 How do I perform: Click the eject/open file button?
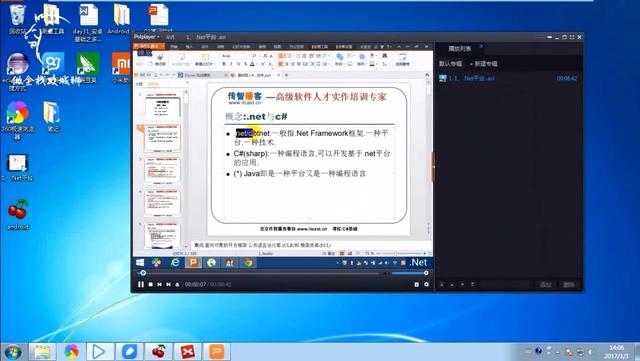pos(178,284)
